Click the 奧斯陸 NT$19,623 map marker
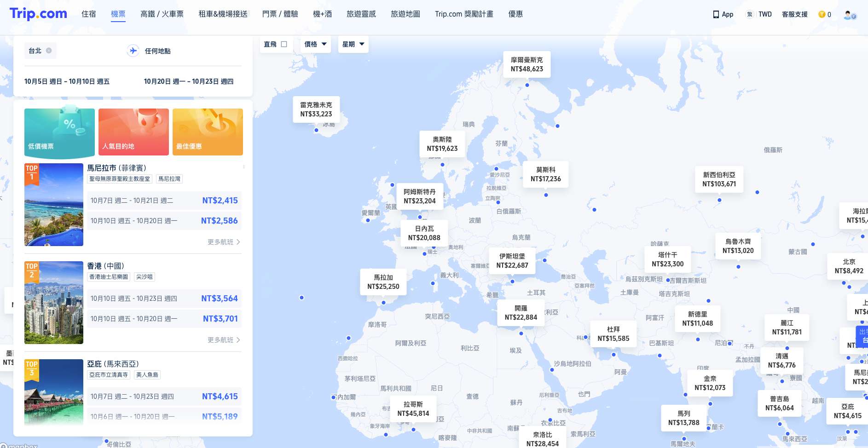Image resolution: width=868 pixels, height=448 pixels. coord(442,144)
